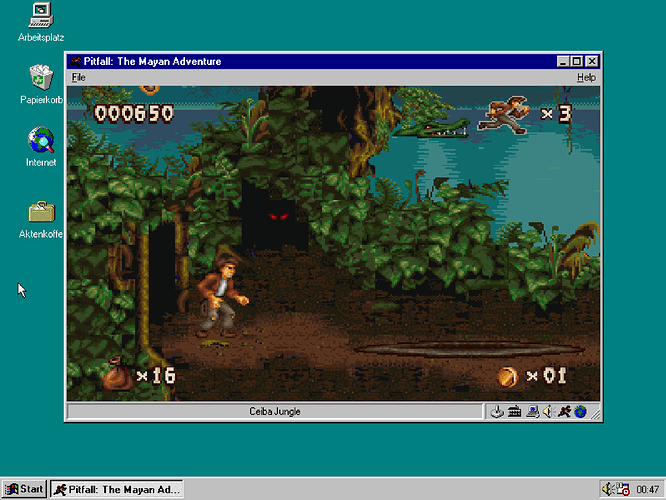Click the Pitfall taskbar button
The height and width of the screenshot is (500, 666).
[117, 489]
